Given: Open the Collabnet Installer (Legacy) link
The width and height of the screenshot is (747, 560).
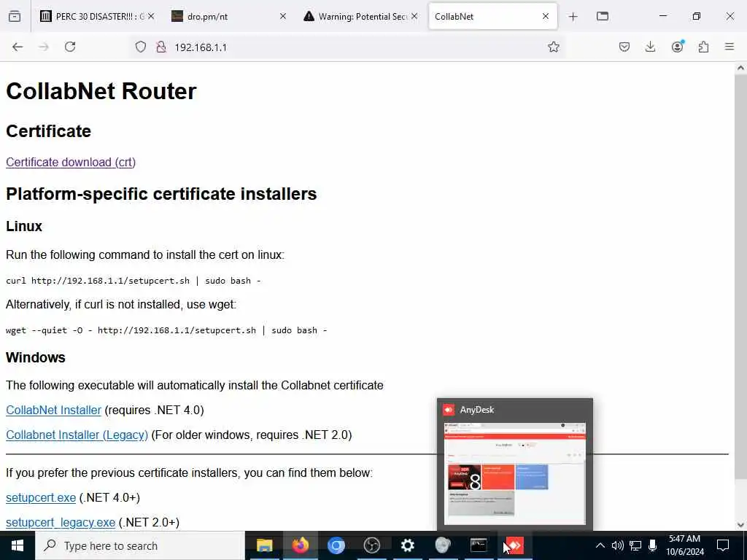Looking at the screenshot, I should (x=77, y=435).
